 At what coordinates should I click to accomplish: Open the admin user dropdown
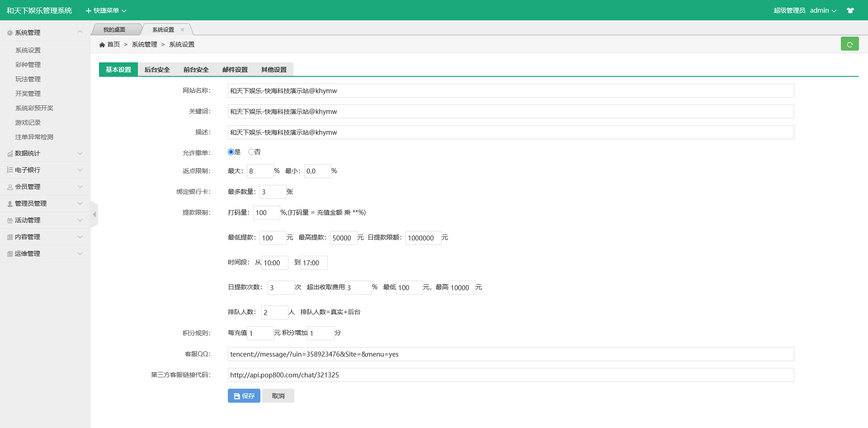[823, 10]
